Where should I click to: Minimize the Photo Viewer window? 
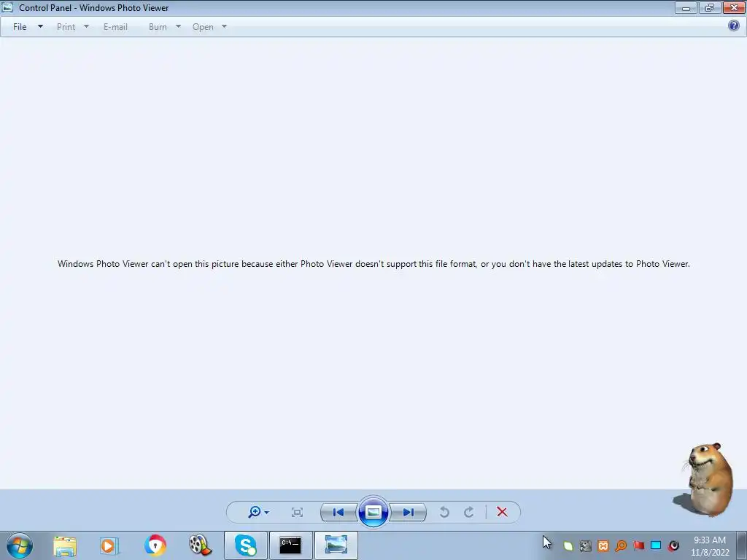pyautogui.click(x=686, y=7)
